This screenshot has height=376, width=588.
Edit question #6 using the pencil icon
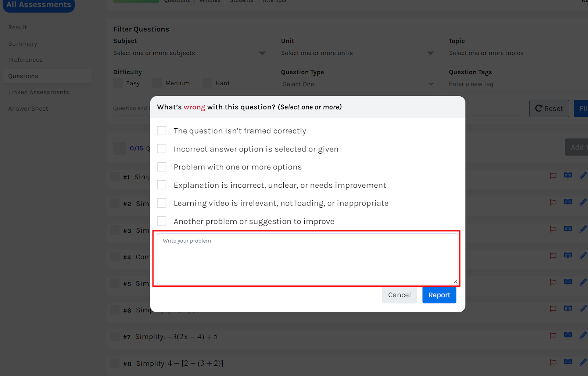coord(583,309)
